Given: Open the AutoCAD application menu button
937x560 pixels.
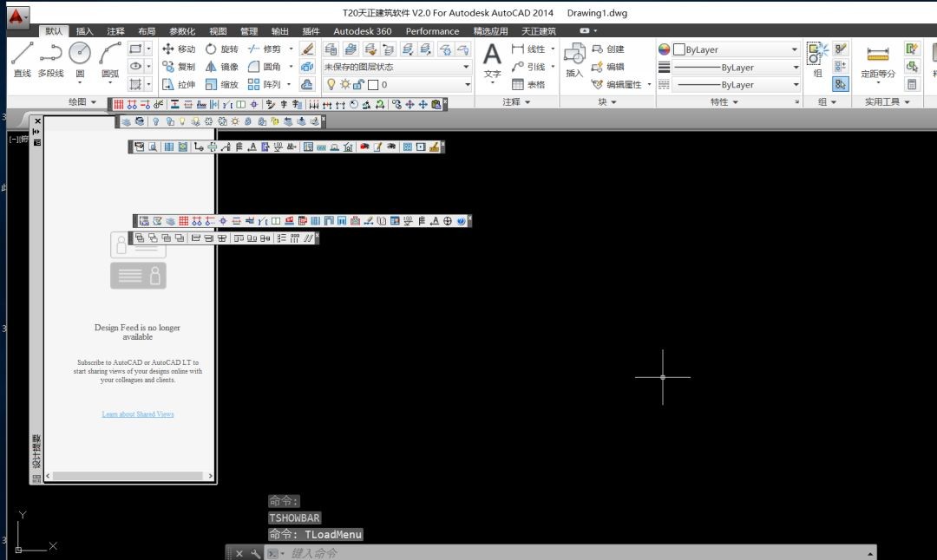Looking at the screenshot, I should tap(17, 16).
